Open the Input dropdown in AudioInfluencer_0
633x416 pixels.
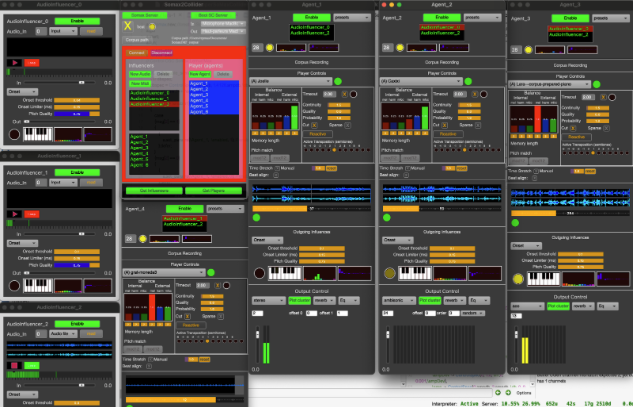(x=63, y=31)
